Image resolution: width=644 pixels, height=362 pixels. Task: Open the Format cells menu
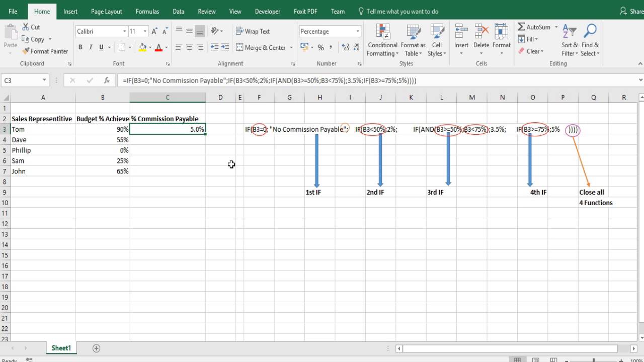501,40
